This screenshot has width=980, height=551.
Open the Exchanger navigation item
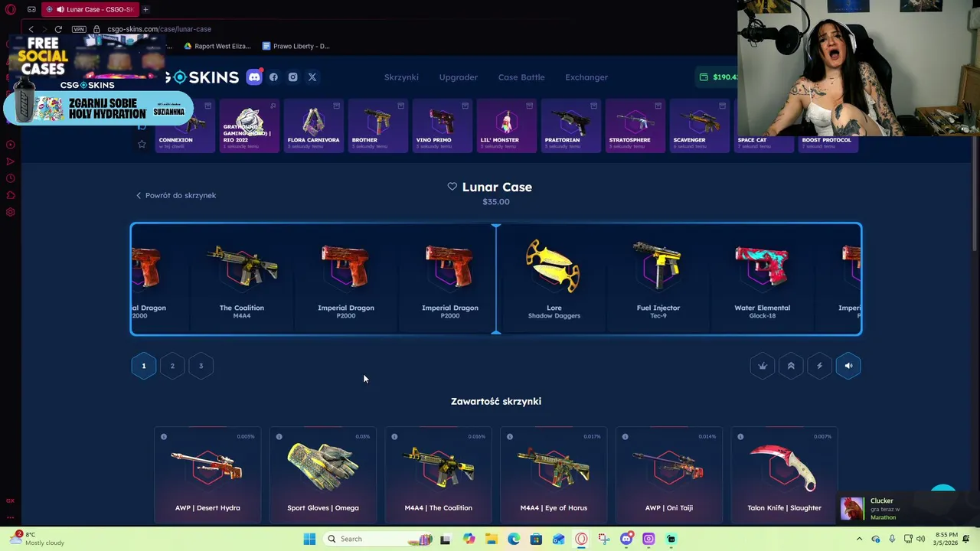[586, 77]
